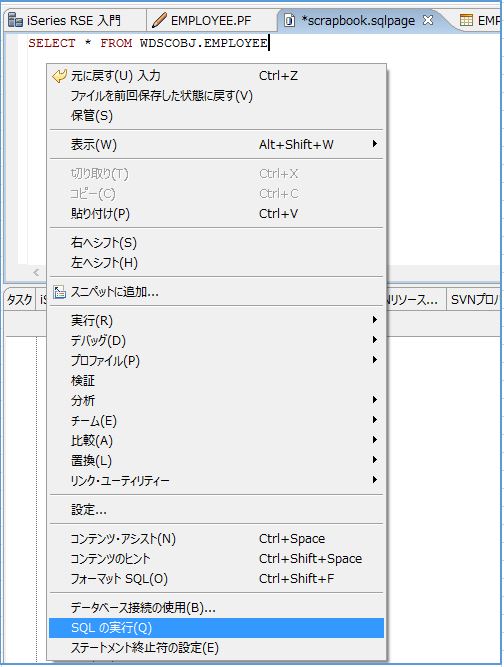
Task: Close the scrapbook.sqlpage tab
Action: click(428, 20)
